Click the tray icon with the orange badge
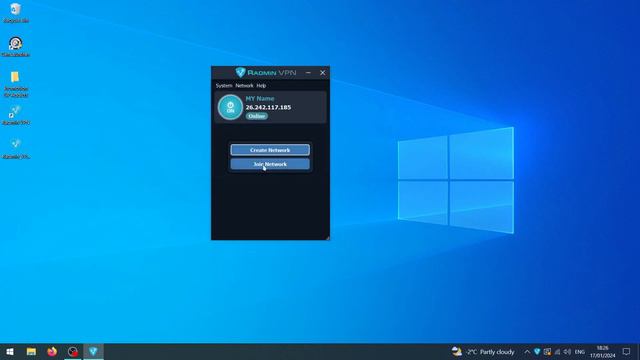The image size is (640, 360). [x=547, y=351]
